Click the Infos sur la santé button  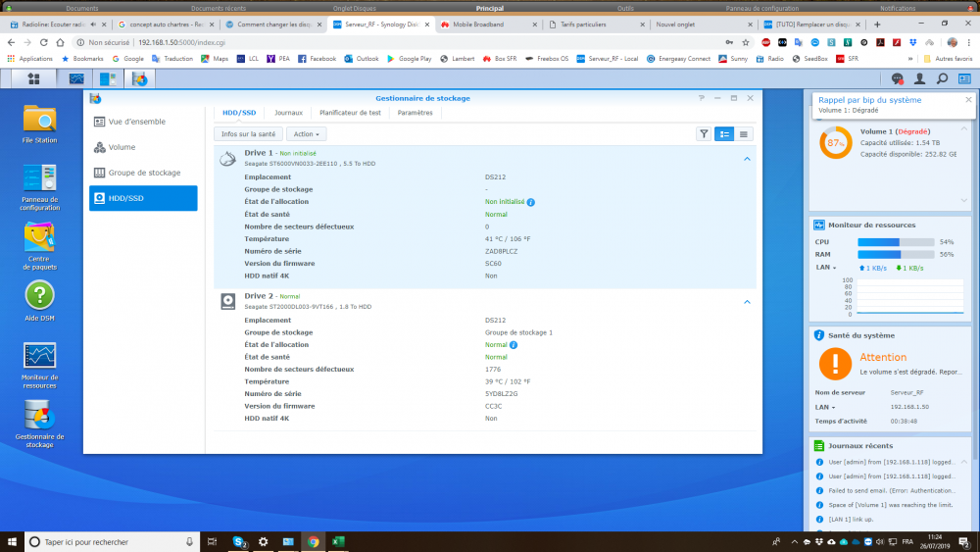tap(249, 133)
